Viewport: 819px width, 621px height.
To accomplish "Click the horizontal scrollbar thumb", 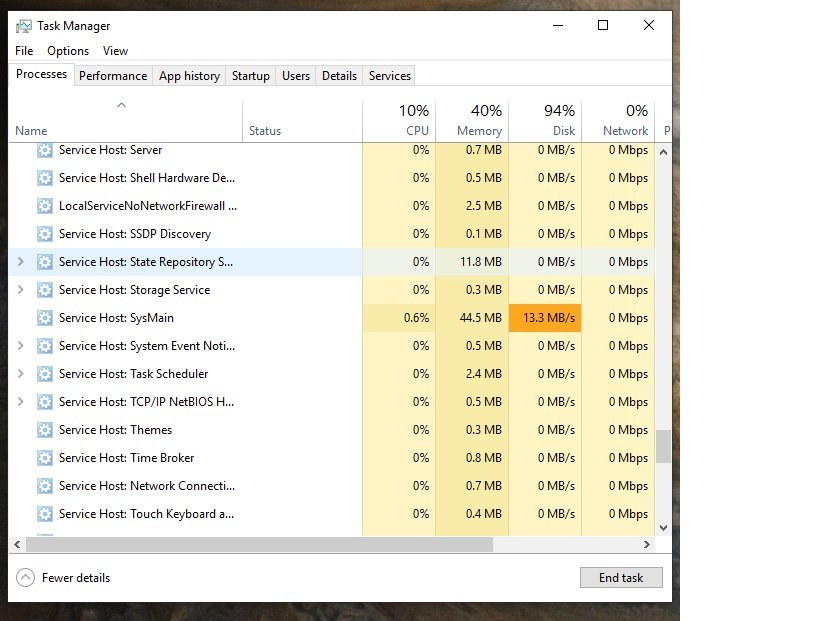I will (260, 544).
